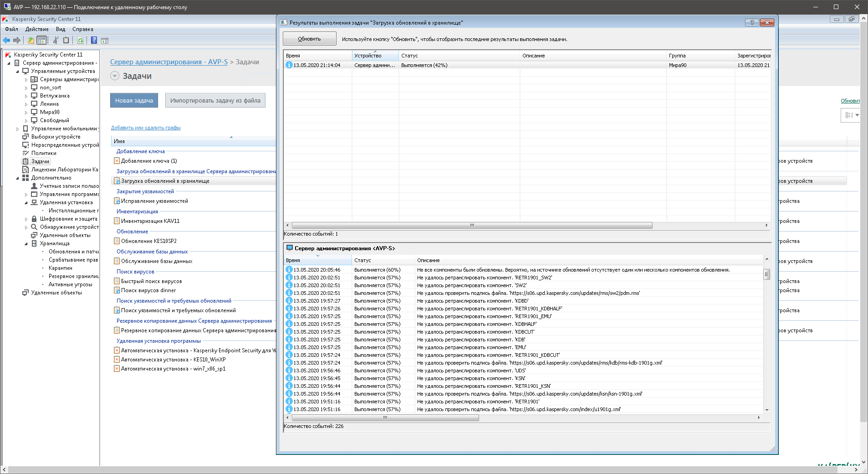Expand the Ветлужанка group node
Image resolution: width=868 pixels, height=474 pixels.
coord(26,96)
